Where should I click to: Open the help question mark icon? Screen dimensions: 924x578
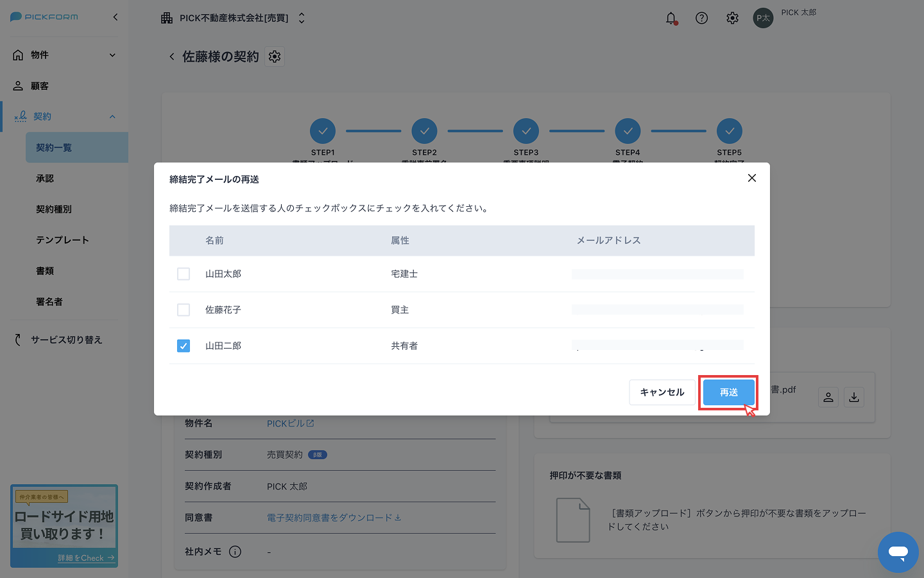pos(701,19)
